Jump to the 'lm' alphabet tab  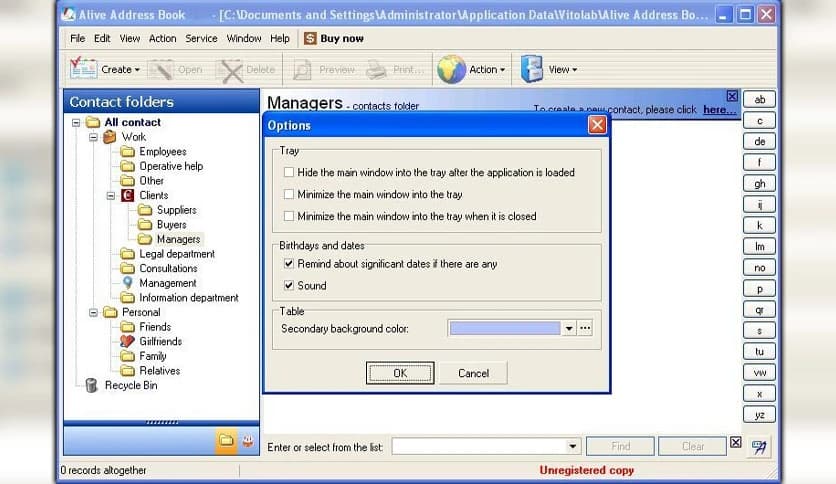click(759, 246)
